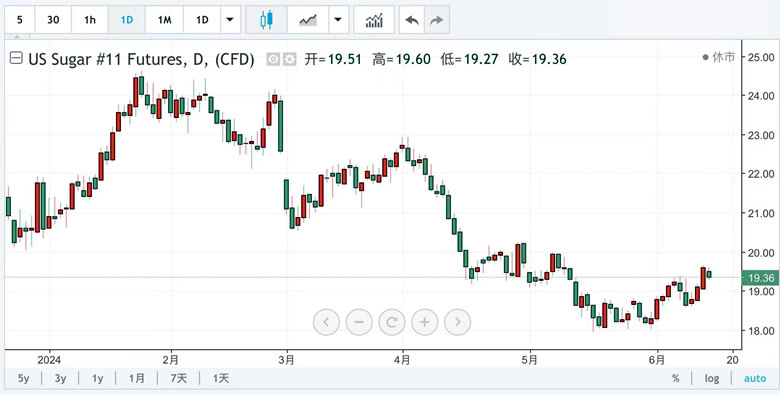This screenshot has width=780, height=397.
Task: Redo the chart action arrow
Action: [x=437, y=20]
